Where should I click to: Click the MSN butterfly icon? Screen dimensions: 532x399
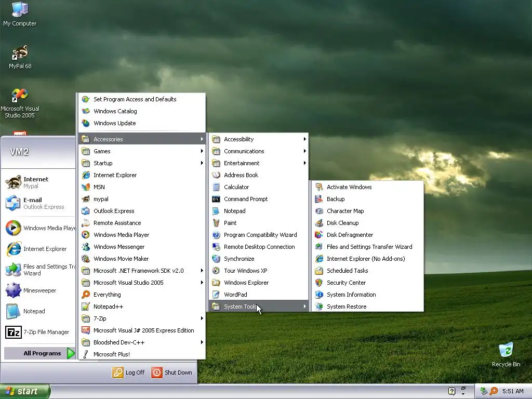click(86, 187)
